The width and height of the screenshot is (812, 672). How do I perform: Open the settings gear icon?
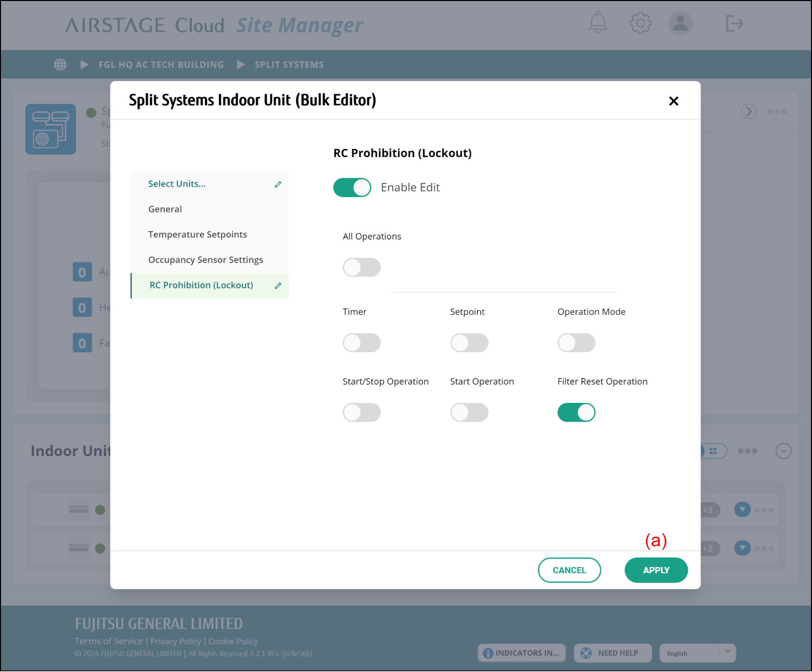640,23
